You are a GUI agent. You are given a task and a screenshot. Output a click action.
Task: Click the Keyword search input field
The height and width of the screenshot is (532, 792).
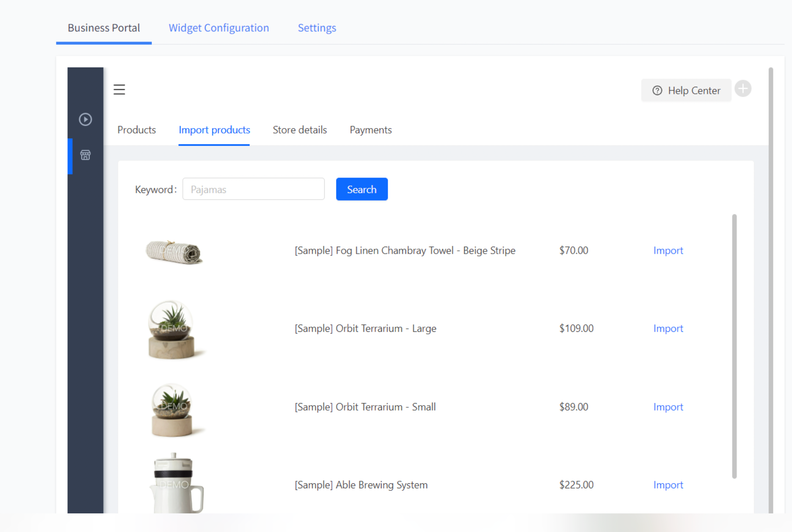coord(253,189)
